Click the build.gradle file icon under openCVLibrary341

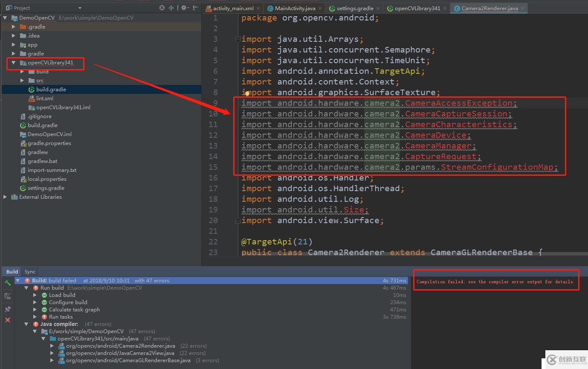(32, 90)
